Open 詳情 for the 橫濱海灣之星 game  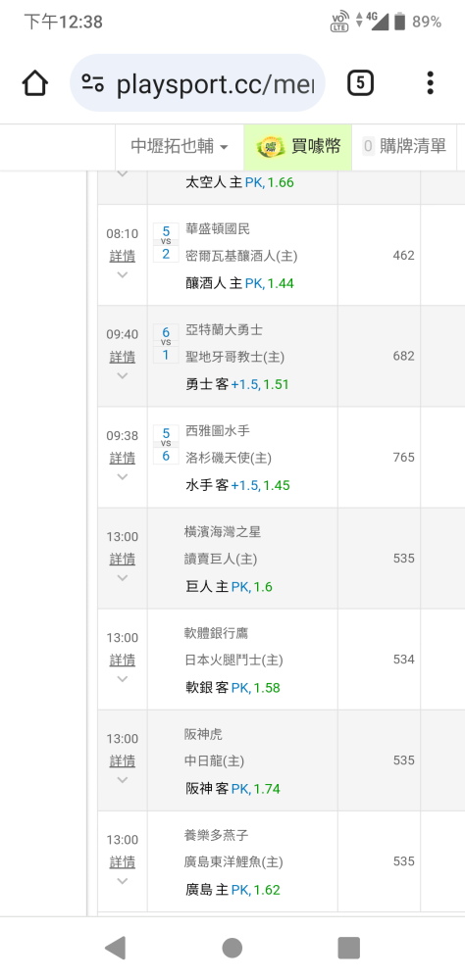tap(123, 559)
